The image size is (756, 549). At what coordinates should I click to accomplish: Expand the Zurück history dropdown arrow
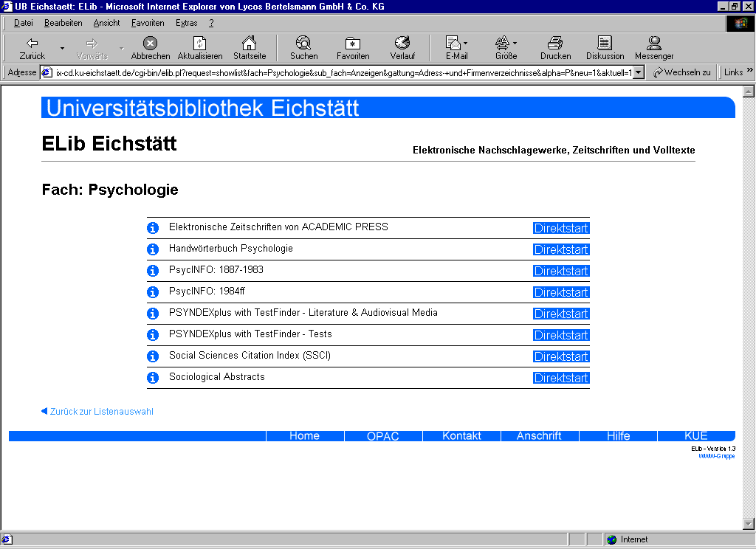click(x=62, y=48)
